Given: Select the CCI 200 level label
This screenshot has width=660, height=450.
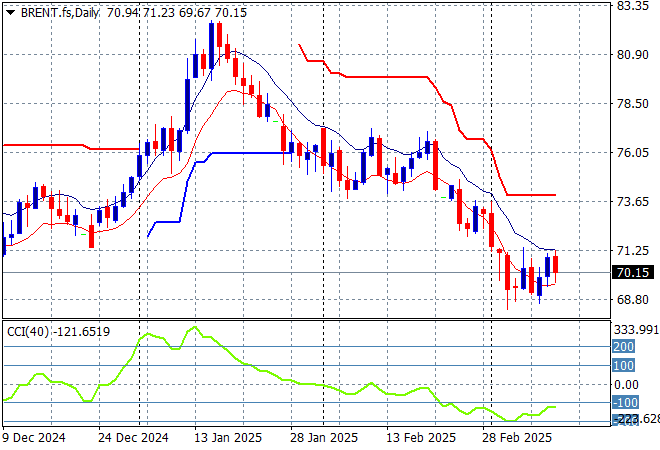Looking at the screenshot, I should [623, 346].
